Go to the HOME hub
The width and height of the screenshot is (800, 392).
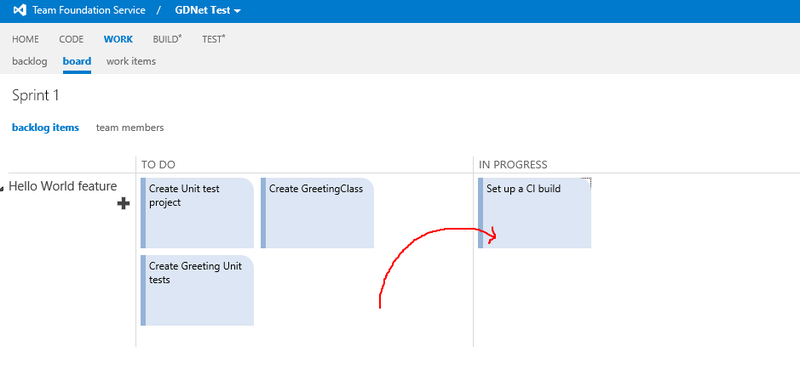26,39
